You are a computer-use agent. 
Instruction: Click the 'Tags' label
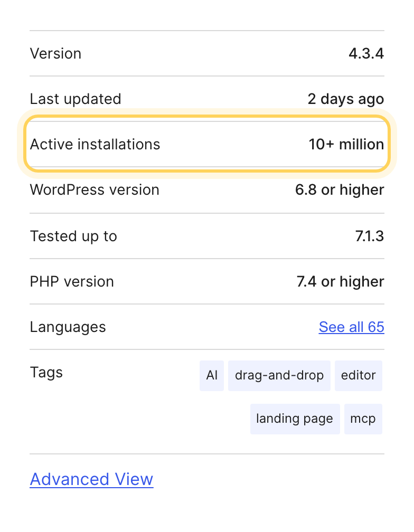tap(46, 373)
